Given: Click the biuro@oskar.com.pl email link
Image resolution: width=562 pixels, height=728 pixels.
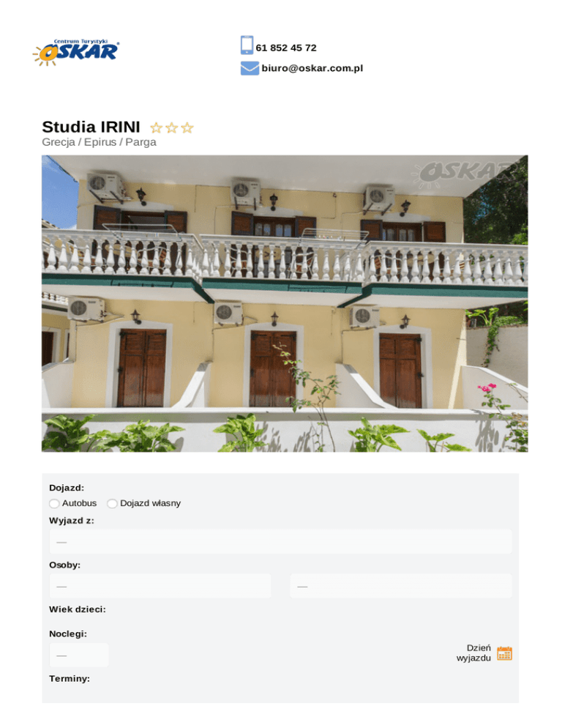Looking at the screenshot, I should coord(312,68).
